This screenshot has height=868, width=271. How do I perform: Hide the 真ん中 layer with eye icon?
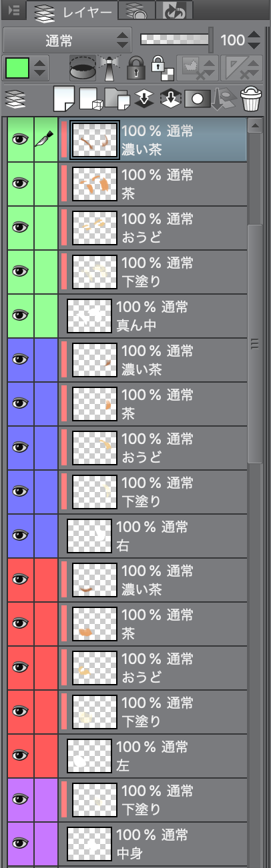20,315
